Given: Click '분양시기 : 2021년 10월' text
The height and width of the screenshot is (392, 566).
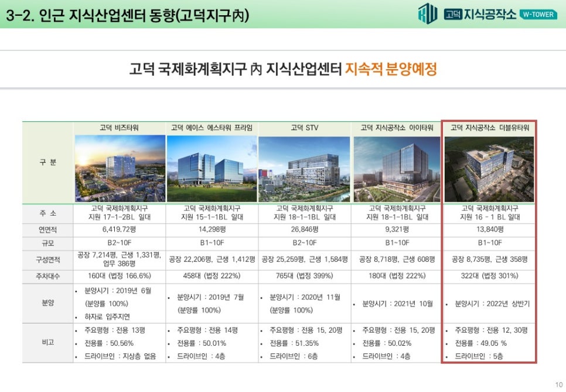Looking at the screenshot, I should pos(397,304).
